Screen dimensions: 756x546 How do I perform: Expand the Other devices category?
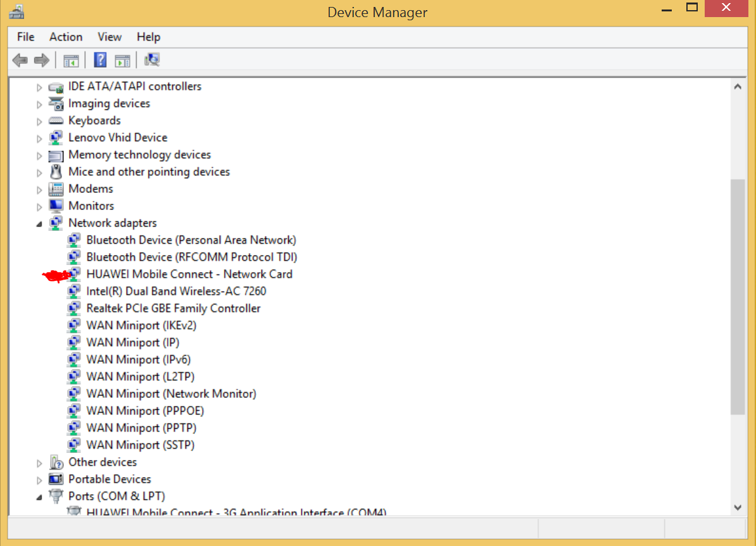(x=39, y=463)
